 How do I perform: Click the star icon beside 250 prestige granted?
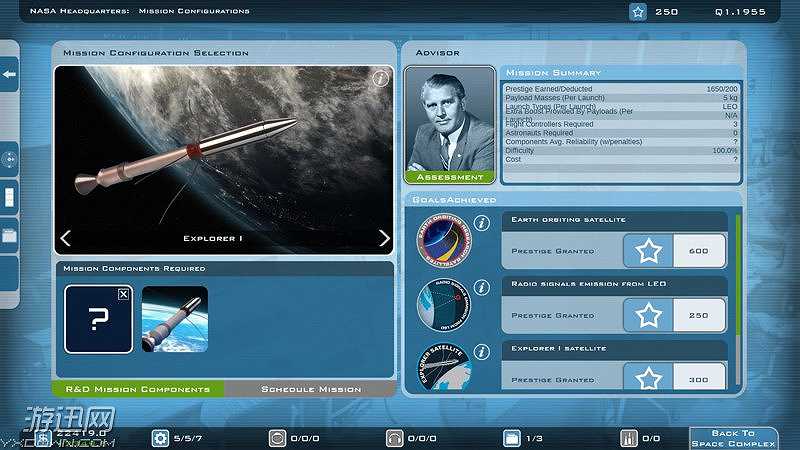point(648,315)
